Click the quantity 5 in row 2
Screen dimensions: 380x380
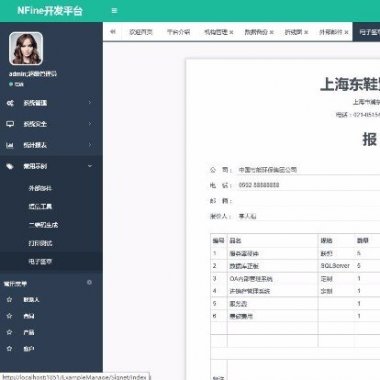click(x=359, y=266)
